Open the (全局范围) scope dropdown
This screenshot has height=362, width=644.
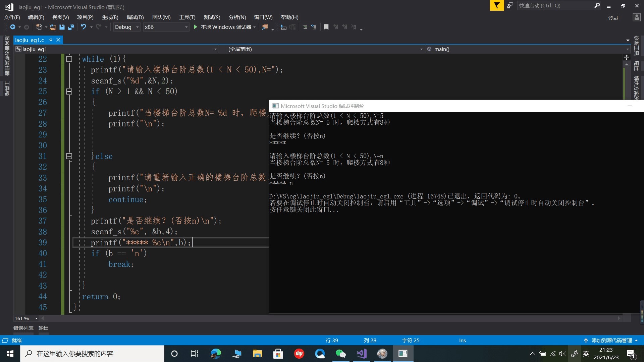tap(322, 49)
